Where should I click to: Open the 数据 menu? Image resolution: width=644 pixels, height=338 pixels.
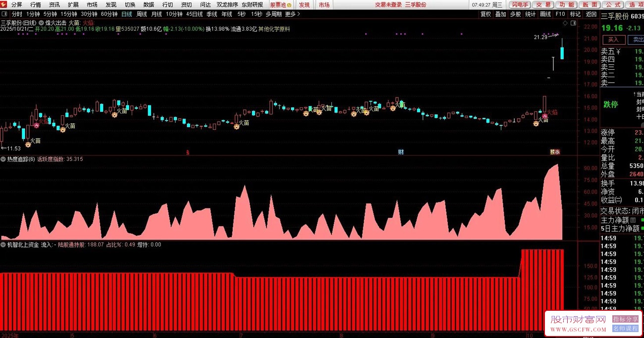click(149, 4)
